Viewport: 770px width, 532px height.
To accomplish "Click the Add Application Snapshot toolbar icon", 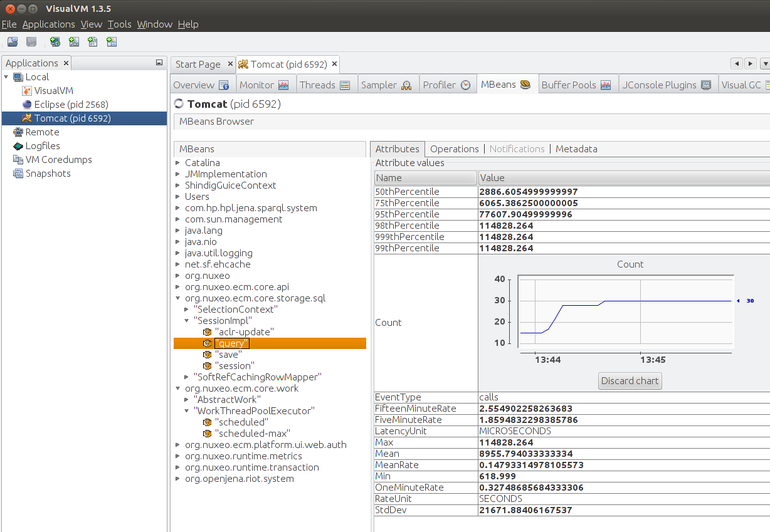I will click(112, 42).
